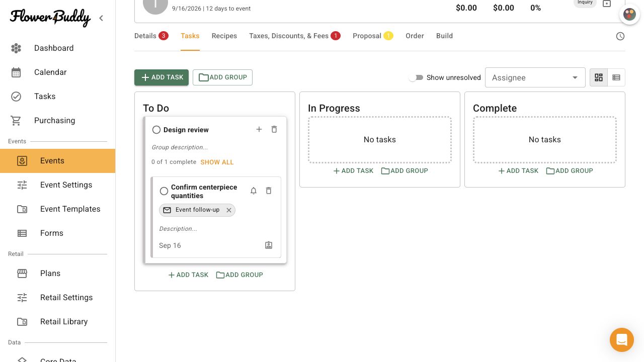Viewport: 644px width, 362px height.
Task: Click the Plans storefront icon
Action: click(x=22, y=274)
